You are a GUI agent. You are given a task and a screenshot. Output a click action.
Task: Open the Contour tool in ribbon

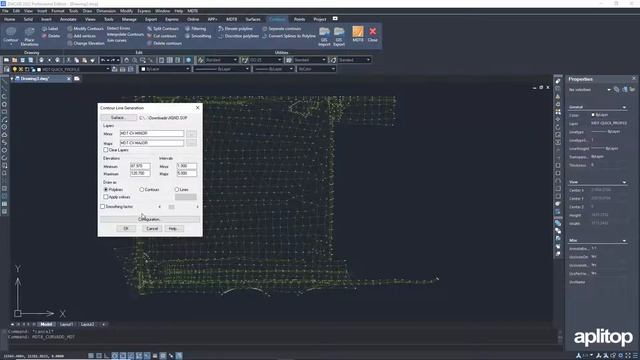point(11,35)
